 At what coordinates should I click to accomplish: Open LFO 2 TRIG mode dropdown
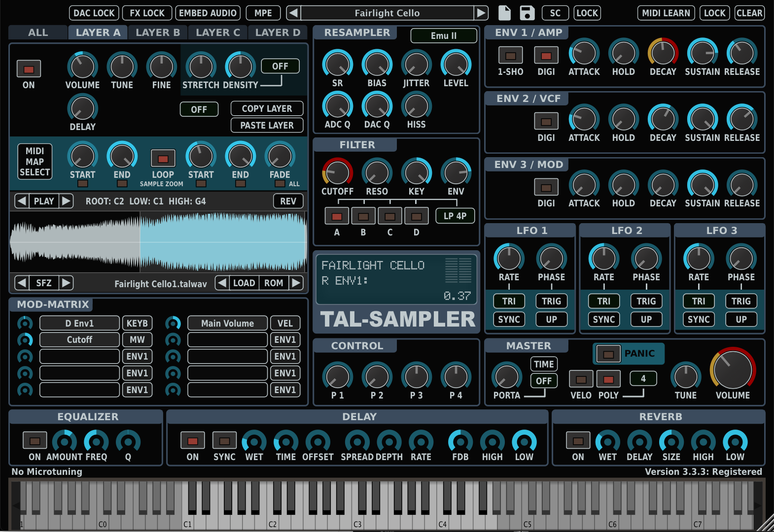point(646,301)
